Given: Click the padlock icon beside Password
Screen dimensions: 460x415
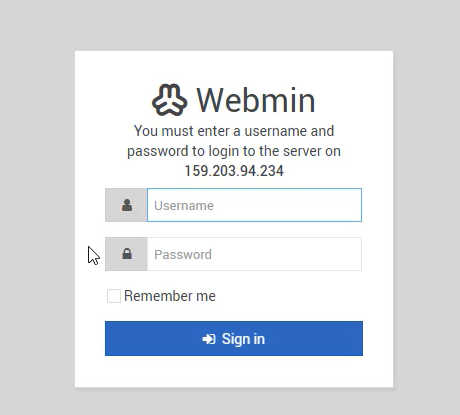Looking at the screenshot, I should click(127, 254).
